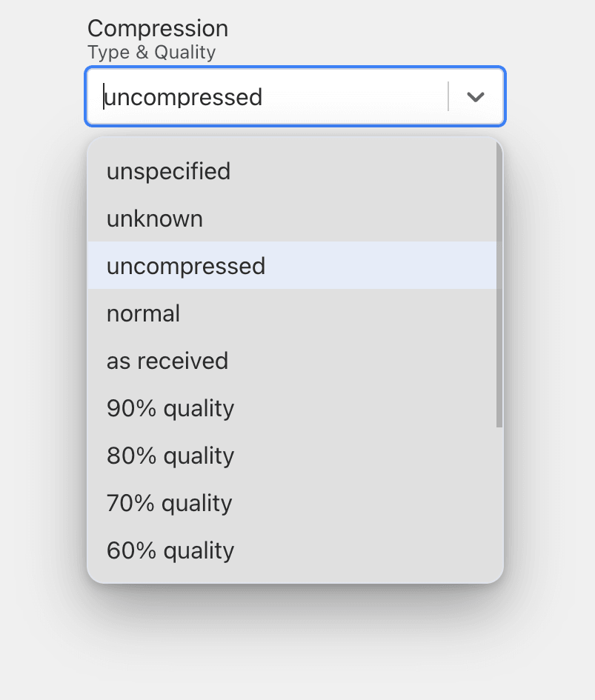Select 90% quality compression
Screen dimensions: 595x700
coord(170,408)
